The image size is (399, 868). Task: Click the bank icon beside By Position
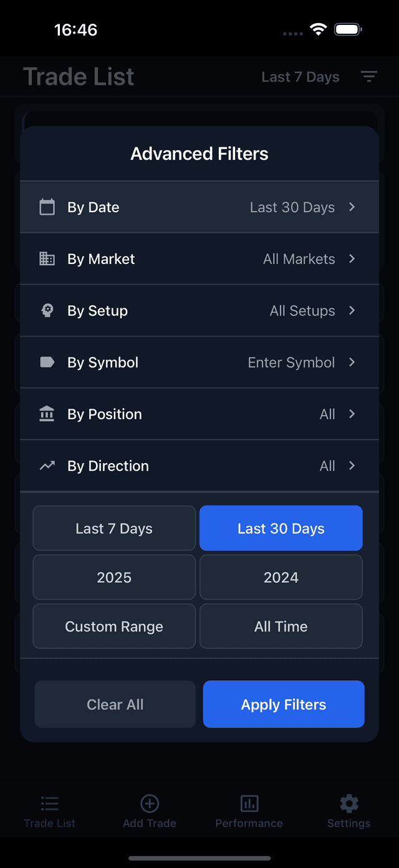pyautogui.click(x=47, y=414)
